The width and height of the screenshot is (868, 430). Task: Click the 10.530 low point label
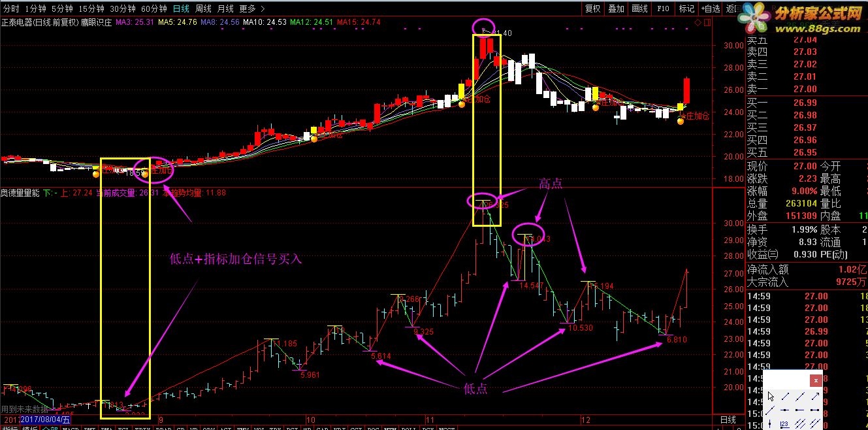[581, 328]
